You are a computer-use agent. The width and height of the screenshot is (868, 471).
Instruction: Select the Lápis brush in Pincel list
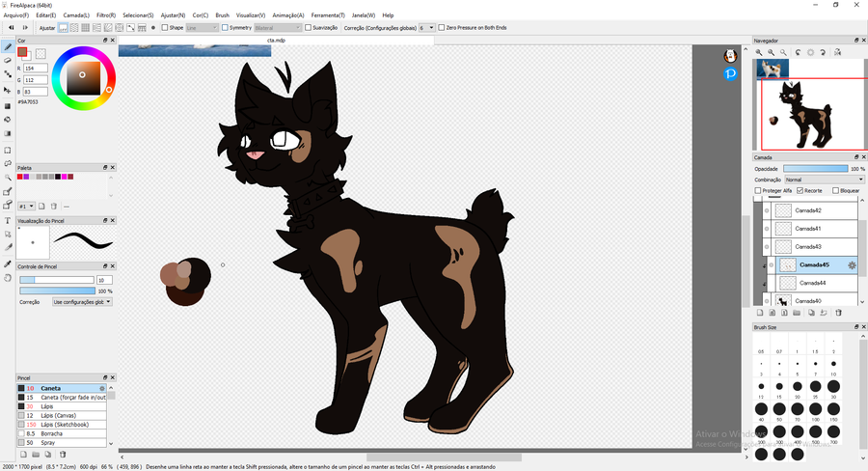coord(62,406)
